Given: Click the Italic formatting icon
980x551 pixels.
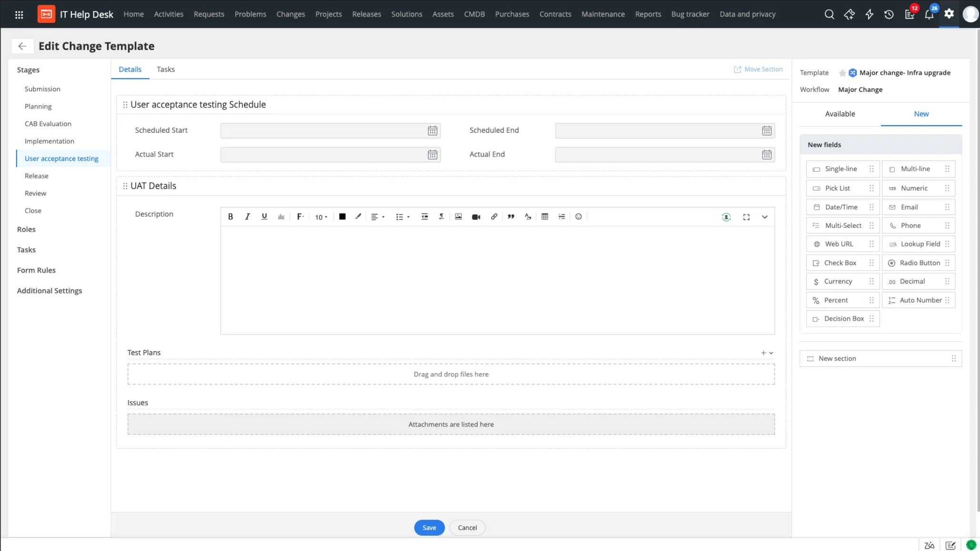Looking at the screenshot, I should (x=247, y=217).
